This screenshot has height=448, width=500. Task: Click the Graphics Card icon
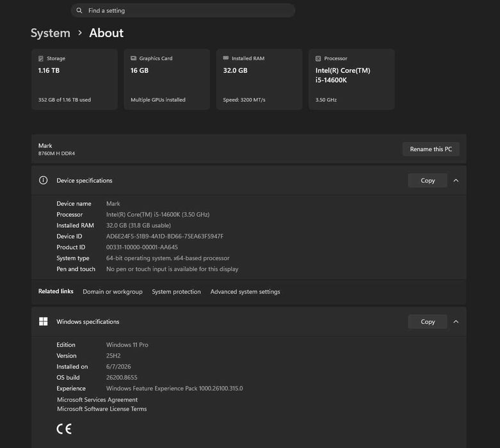point(133,58)
